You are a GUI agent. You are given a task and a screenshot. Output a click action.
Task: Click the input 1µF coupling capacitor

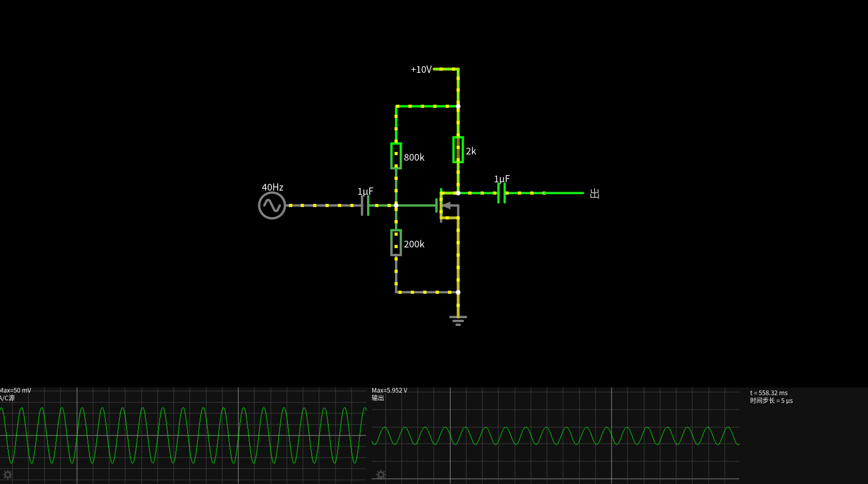click(365, 206)
